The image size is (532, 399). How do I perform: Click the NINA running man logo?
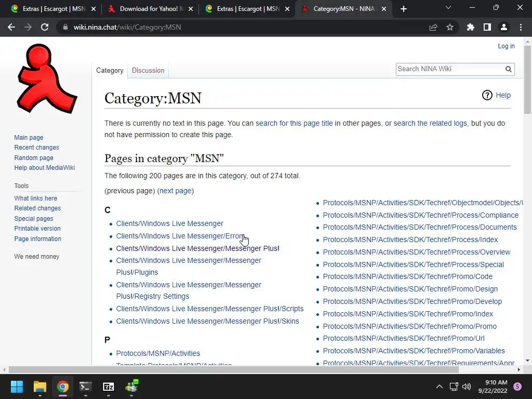tap(46, 78)
